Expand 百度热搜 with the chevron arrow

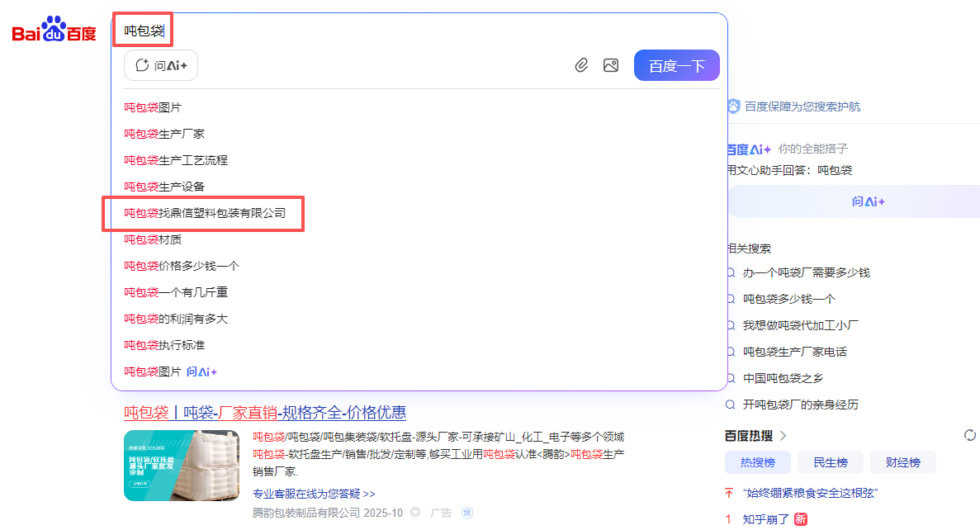click(x=783, y=436)
